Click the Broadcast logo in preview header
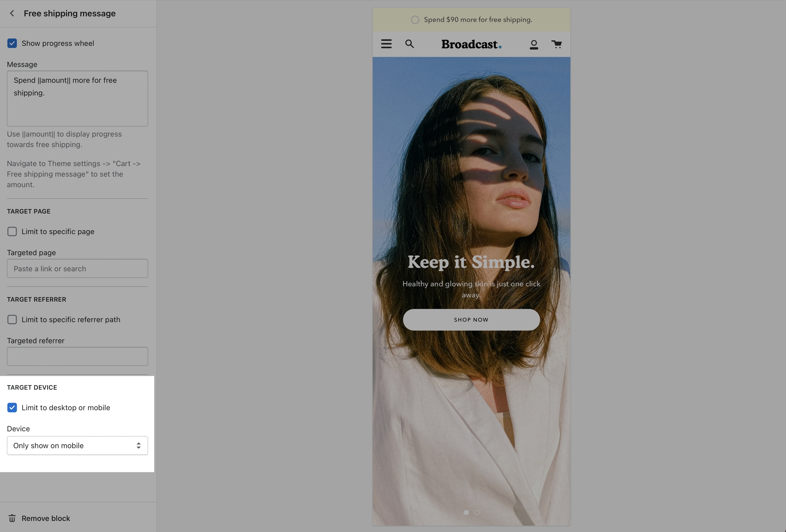 pos(471,44)
